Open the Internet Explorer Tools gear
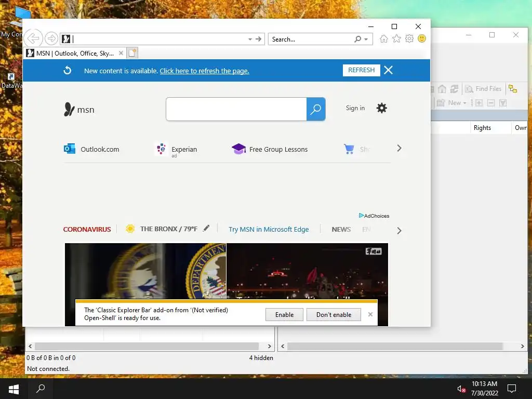 (409, 38)
